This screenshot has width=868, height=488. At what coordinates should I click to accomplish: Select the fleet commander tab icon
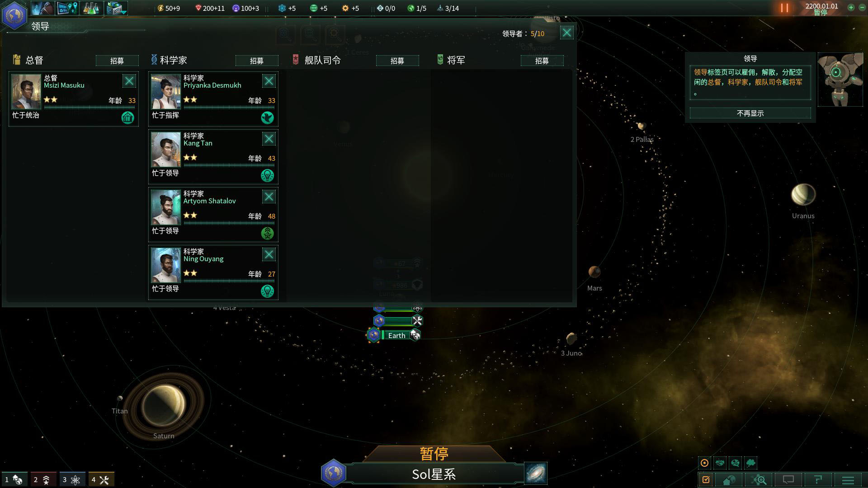pyautogui.click(x=296, y=60)
